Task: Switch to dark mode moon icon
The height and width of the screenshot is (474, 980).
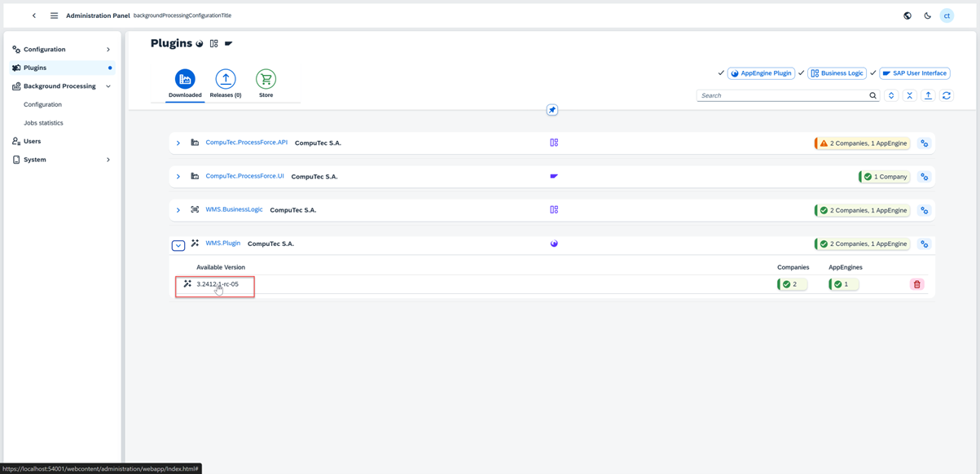Action: pos(927,15)
